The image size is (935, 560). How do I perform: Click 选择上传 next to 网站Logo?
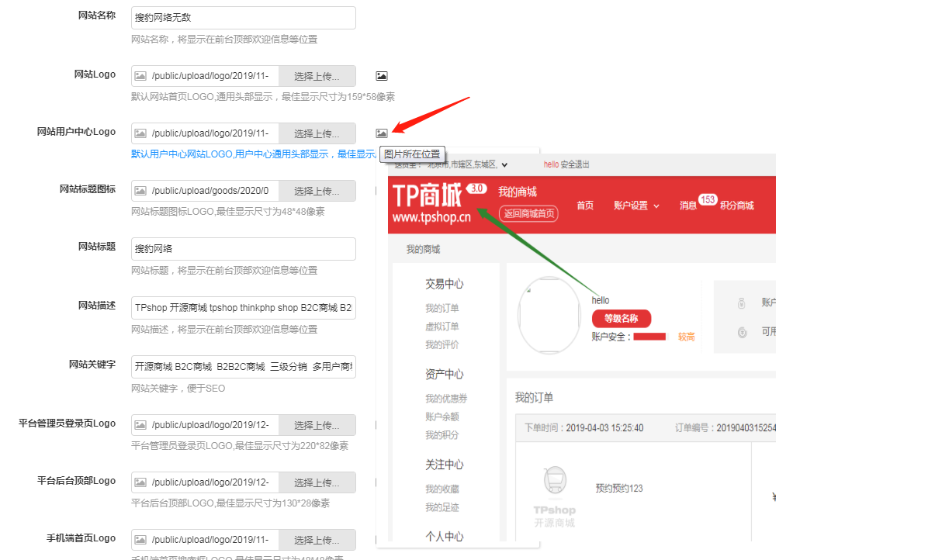point(317,75)
